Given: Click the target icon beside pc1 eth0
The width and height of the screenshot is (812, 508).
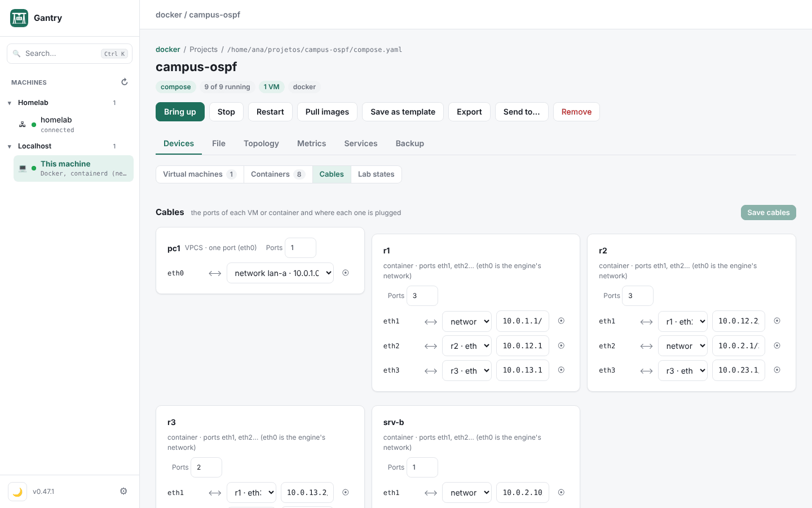Looking at the screenshot, I should pyautogui.click(x=346, y=273).
